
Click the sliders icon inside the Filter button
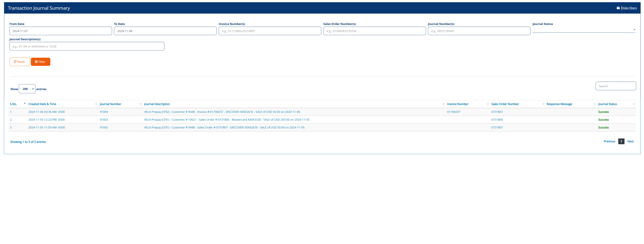[x=37, y=62]
